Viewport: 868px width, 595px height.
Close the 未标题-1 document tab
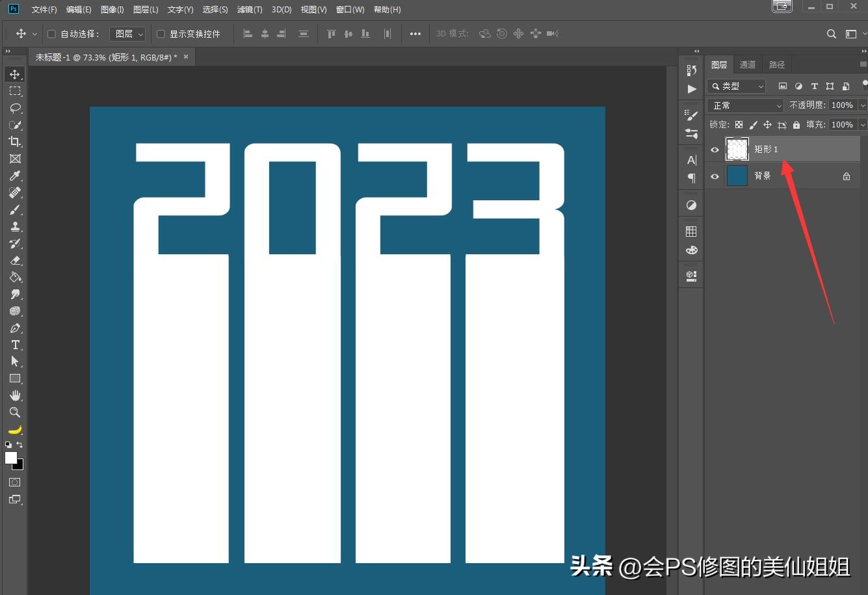coord(186,57)
